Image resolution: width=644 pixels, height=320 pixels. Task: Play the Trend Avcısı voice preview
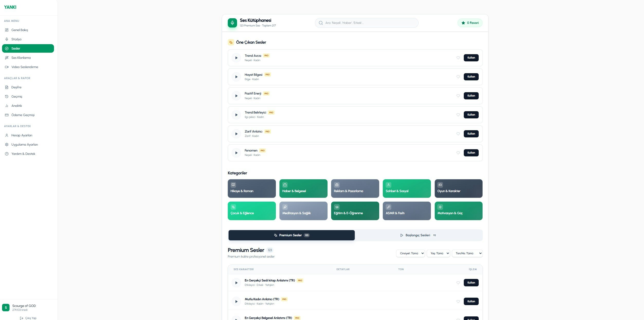pos(236,58)
